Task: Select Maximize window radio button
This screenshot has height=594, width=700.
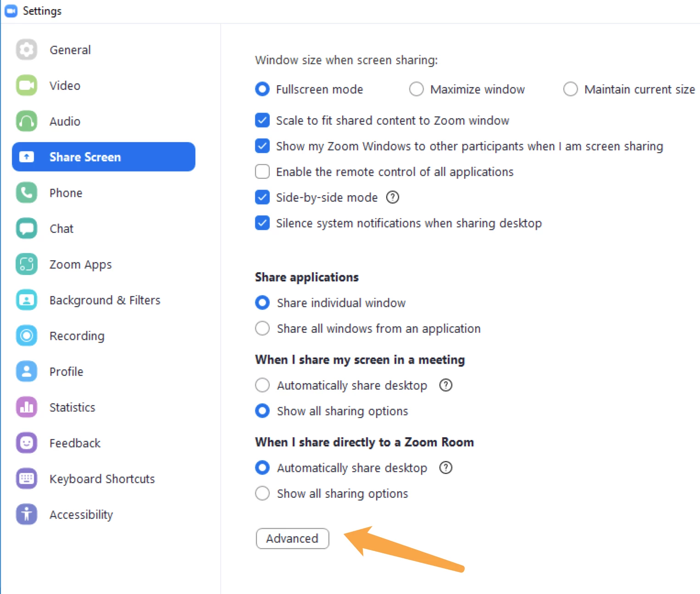Action: (417, 89)
